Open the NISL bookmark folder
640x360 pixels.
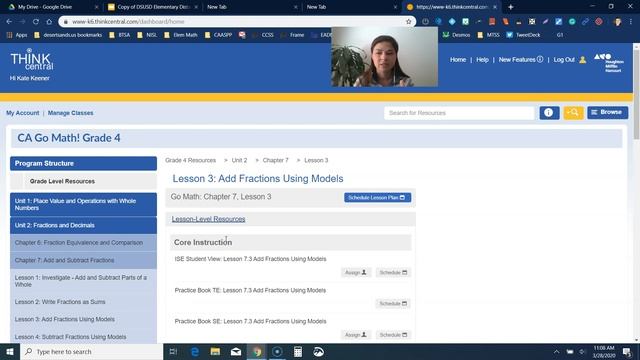pos(147,35)
